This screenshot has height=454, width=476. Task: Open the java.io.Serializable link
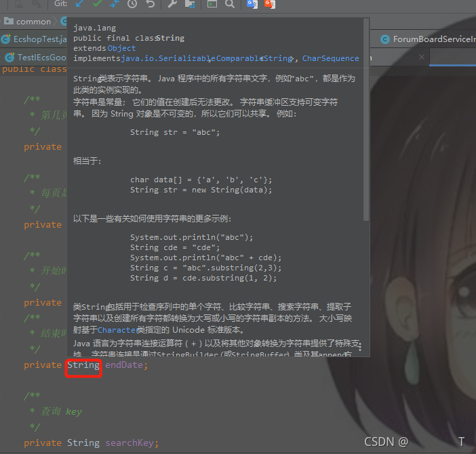pos(168,58)
